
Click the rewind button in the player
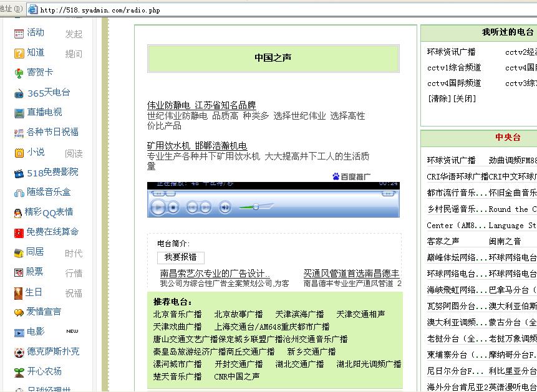coord(158,194)
